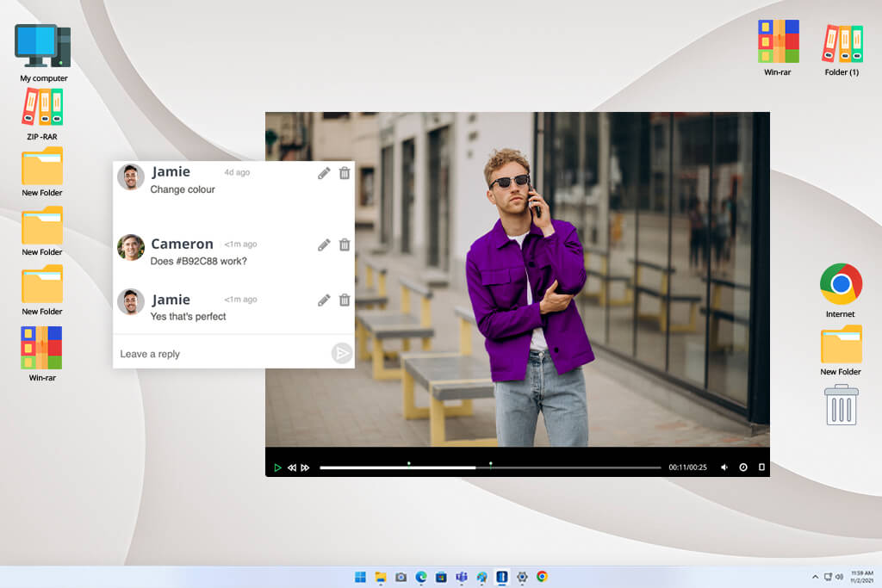This screenshot has height=588, width=882.
Task: Delete Cameron's '#B92C88' comment
Action: 345,244
